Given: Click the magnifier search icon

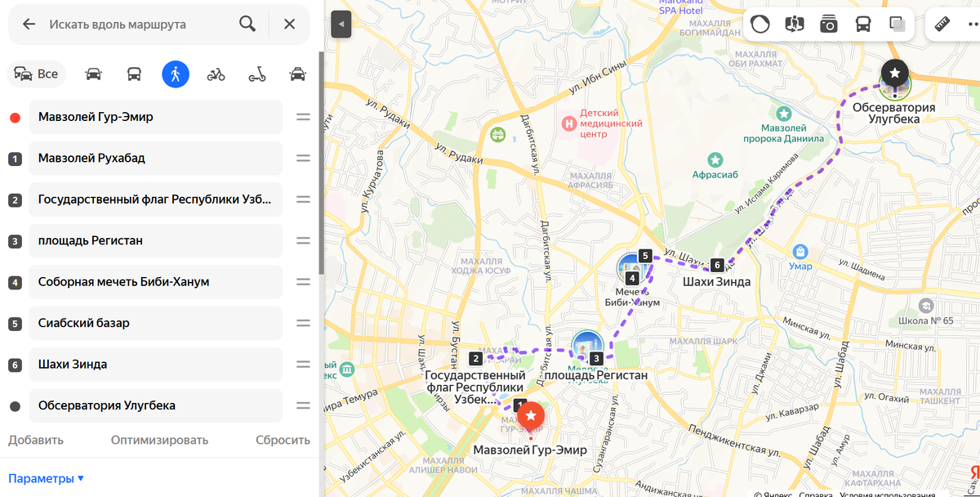Looking at the screenshot, I should click(x=247, y=24).
